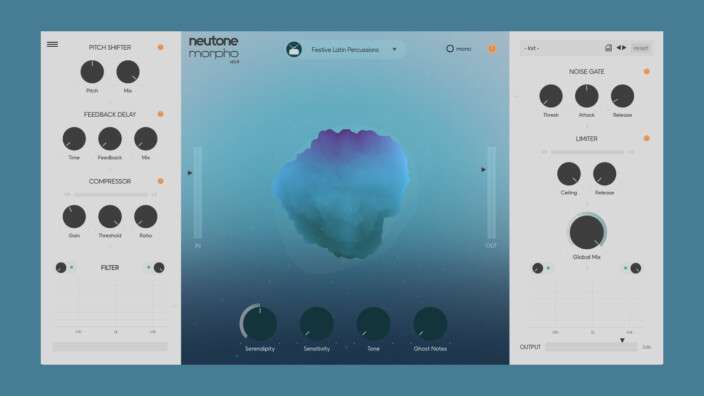Click the Ghost Notes knob
The width and height of the screenshot is (704, 396).
(430, 323)
